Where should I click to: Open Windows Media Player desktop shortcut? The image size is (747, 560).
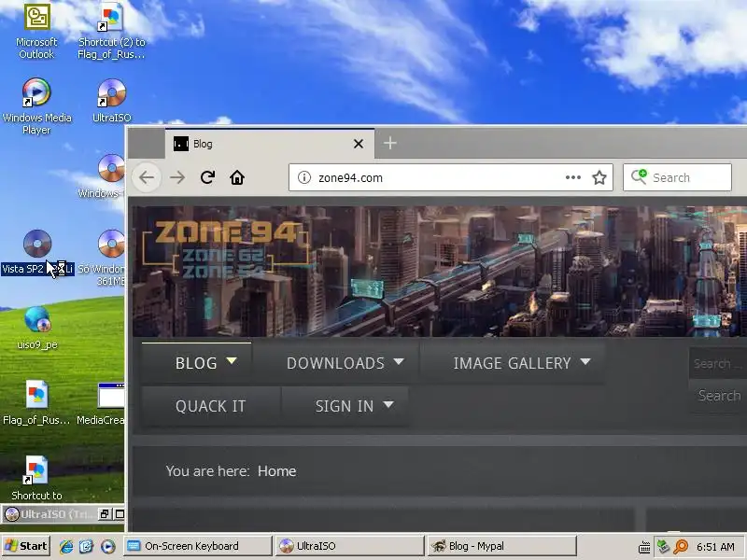[36, 106]
